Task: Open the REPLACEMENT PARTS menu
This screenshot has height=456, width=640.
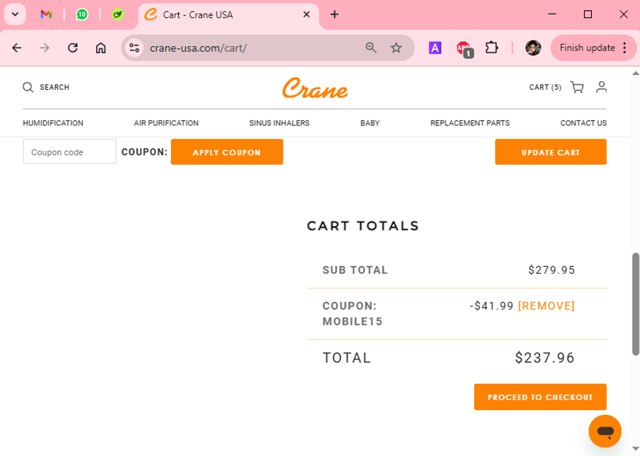Action: (470, 123)
